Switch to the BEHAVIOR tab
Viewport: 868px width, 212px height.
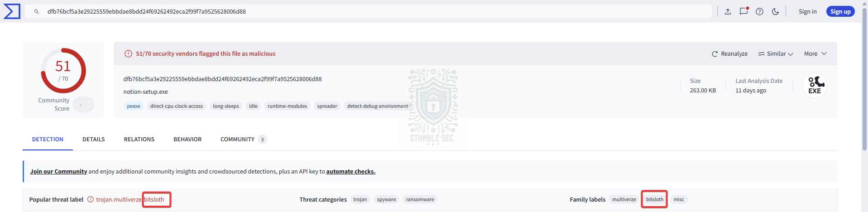point(187,140)
